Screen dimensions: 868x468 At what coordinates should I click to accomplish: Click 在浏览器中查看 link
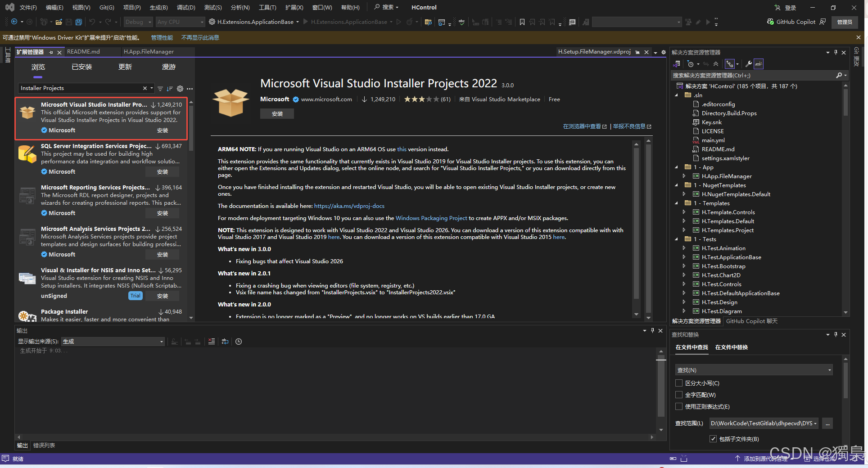point(584,126)
